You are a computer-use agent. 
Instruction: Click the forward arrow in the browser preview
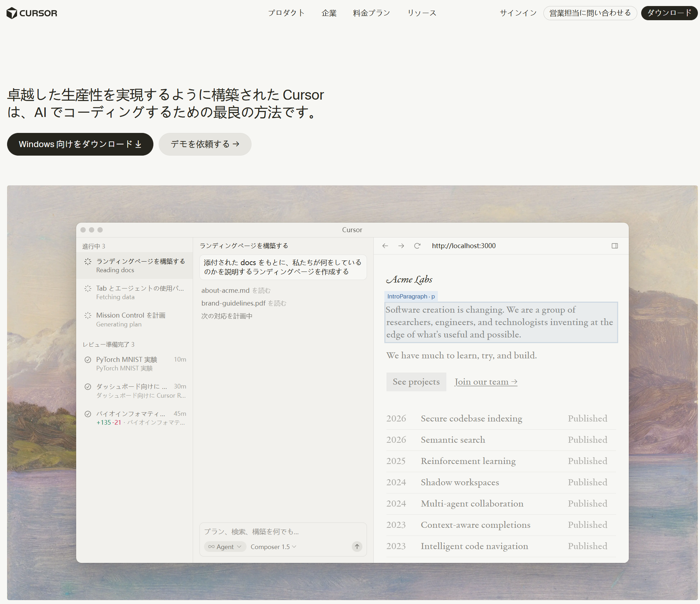pyautogui.click(x=401, y=246)
